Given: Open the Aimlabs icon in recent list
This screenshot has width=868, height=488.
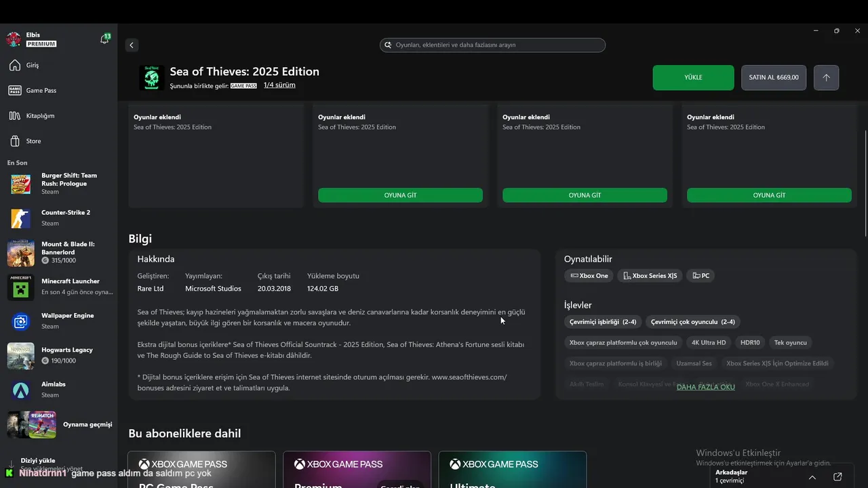Looking at the screenshot, I should [x=20, y=390].
